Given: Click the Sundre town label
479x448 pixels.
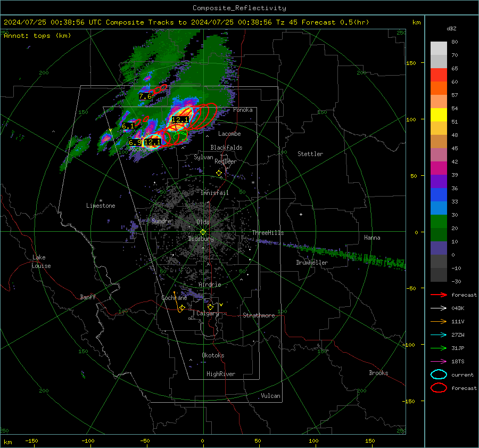Looking at the screenshot, I should tap(161, 221).
